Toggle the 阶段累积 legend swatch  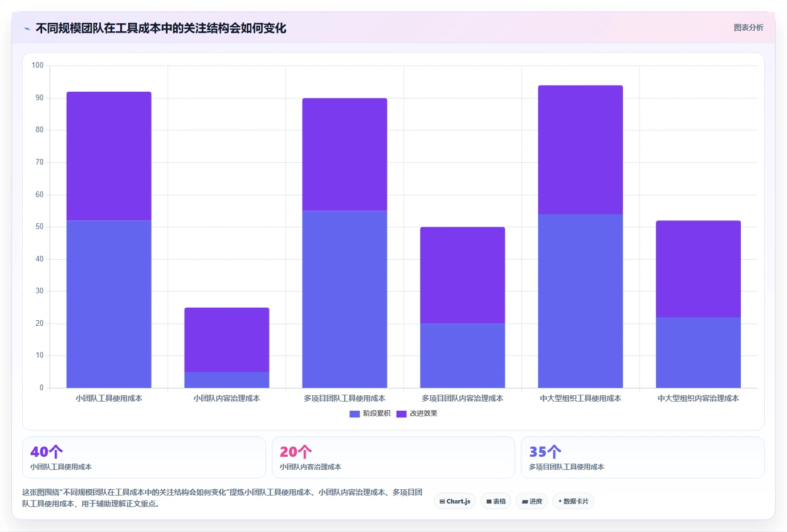[354, 414]
